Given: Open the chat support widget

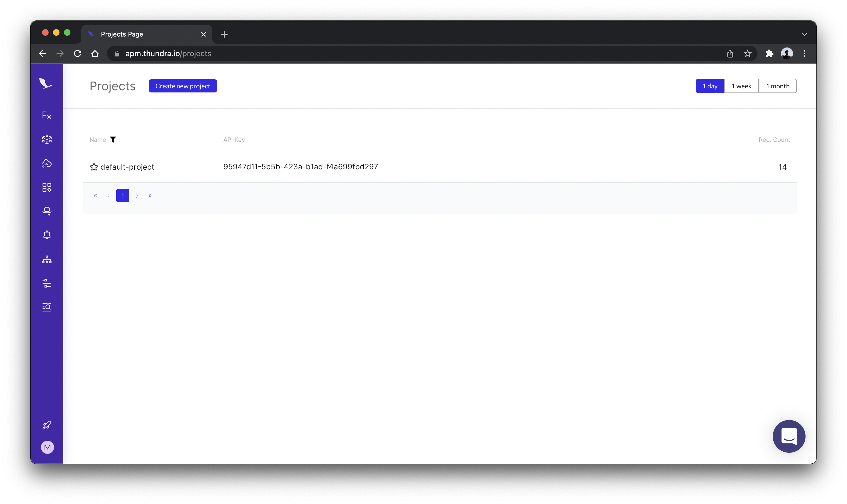Looking at the screenshot, I should click(789, 436).
